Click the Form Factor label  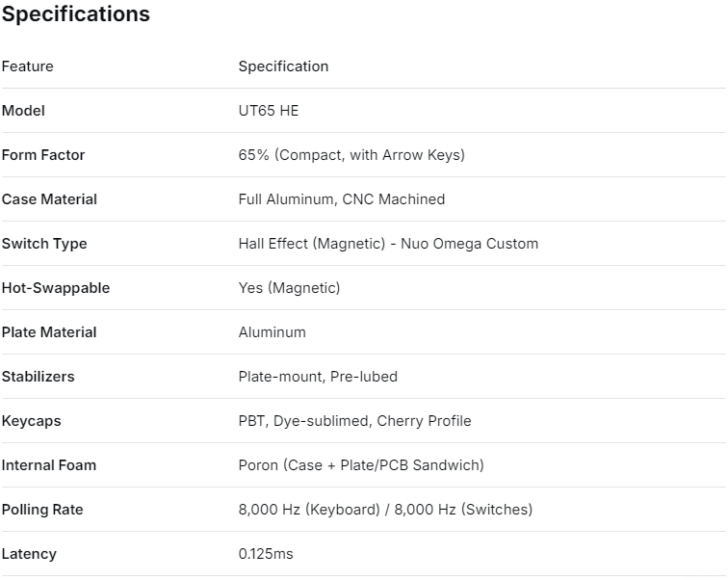[x=43, y=155]
